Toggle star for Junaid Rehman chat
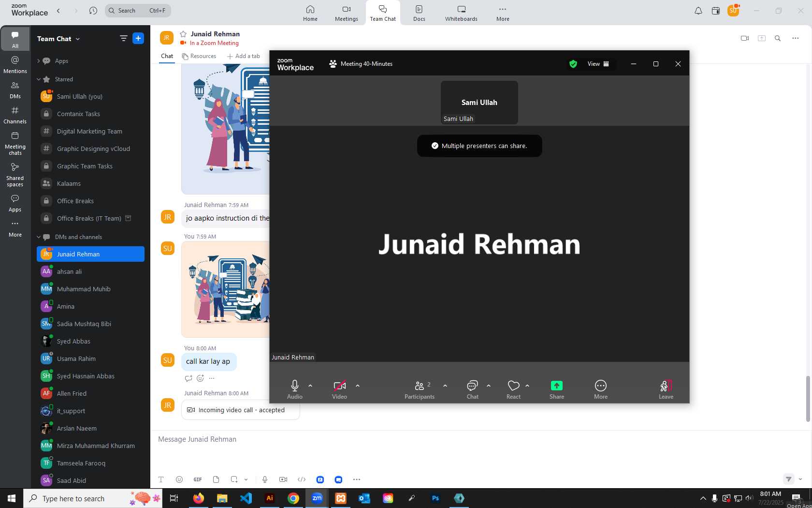 (x=183, y=34)
